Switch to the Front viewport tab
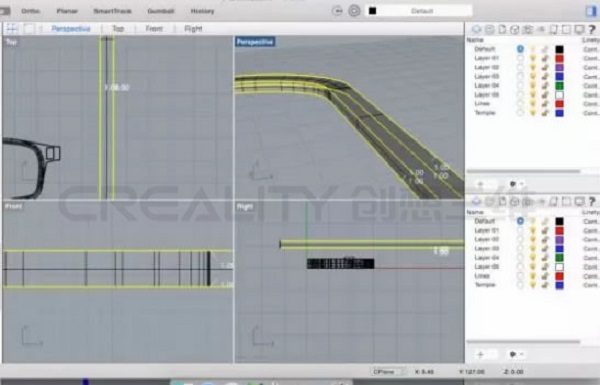 (x=154, y=29)
